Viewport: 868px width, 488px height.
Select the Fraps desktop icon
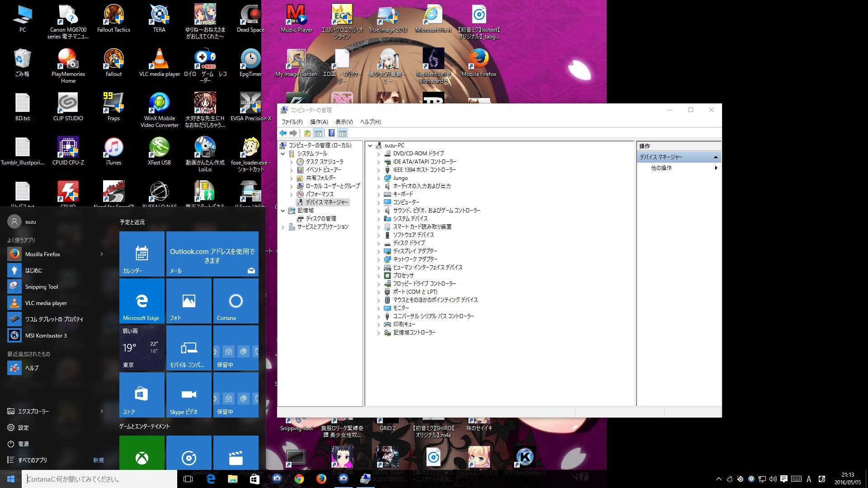[x=113, y=107]
